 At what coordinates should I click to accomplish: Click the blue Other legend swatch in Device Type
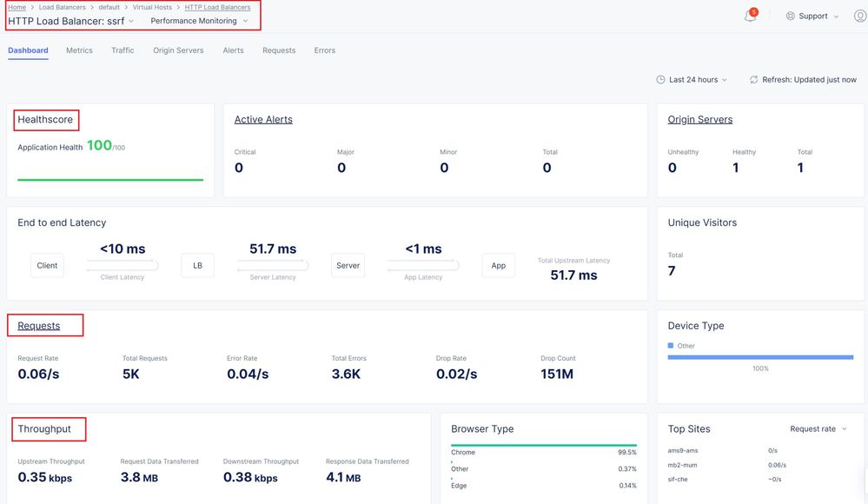coord(671,346)
